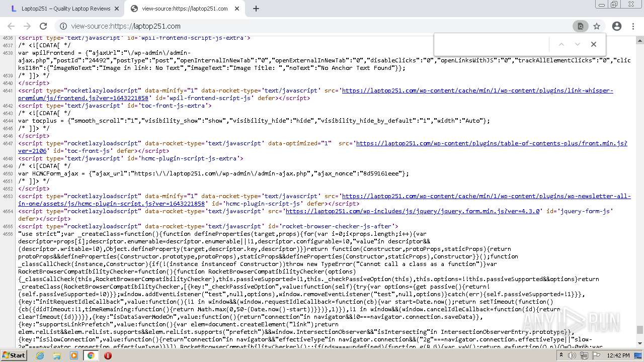The image size is (644, 362).
Task: Bookmark this page with star icon
Action: pyautogui.click(x=597, y=26)
